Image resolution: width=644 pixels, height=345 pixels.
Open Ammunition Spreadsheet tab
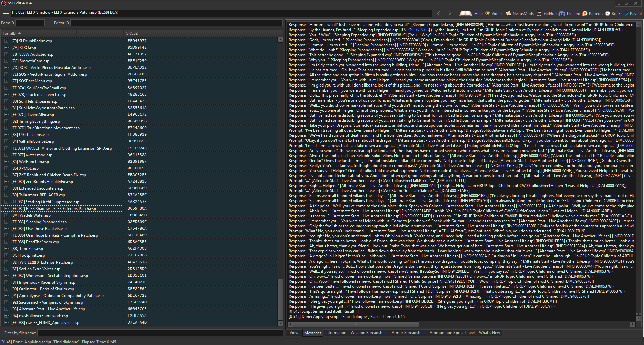click(452, 333)
